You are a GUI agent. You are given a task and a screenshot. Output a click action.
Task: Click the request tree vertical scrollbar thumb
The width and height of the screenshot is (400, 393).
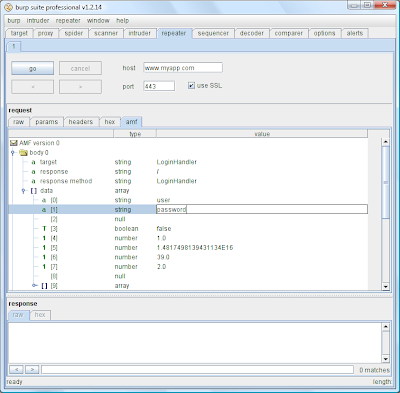(385, 182)
